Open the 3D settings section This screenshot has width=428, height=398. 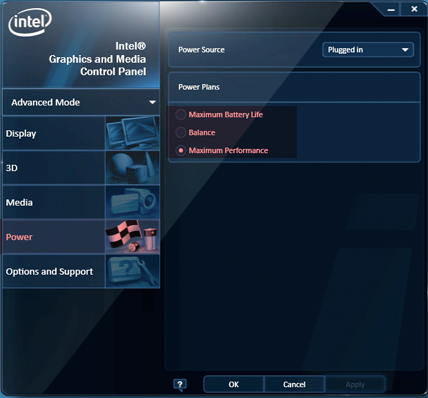click(x=54, y=168)
